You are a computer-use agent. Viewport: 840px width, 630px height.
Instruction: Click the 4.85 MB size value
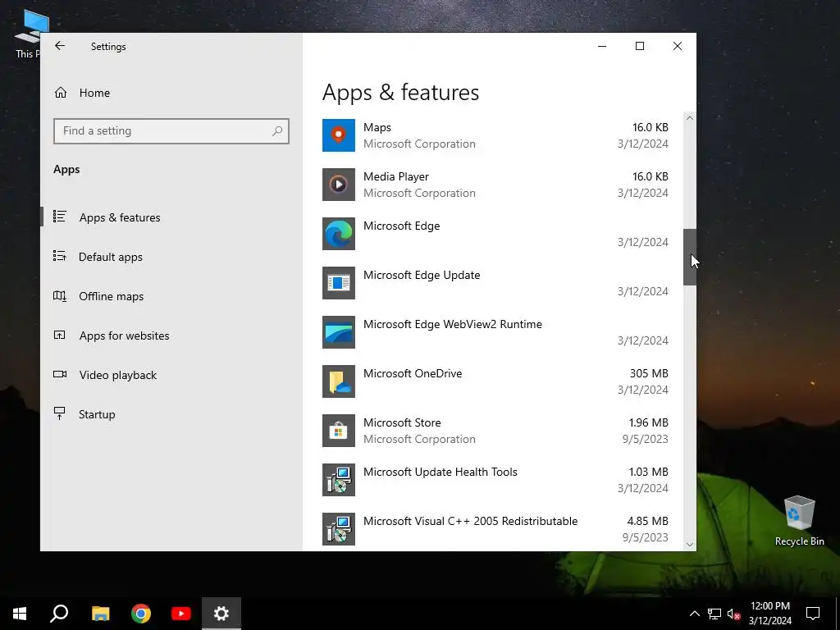pyautogui.click(x=648, y=521)
